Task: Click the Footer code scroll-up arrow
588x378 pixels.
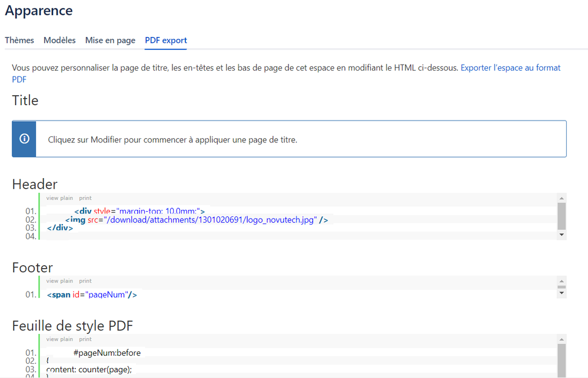Action: tap(562, 281)
